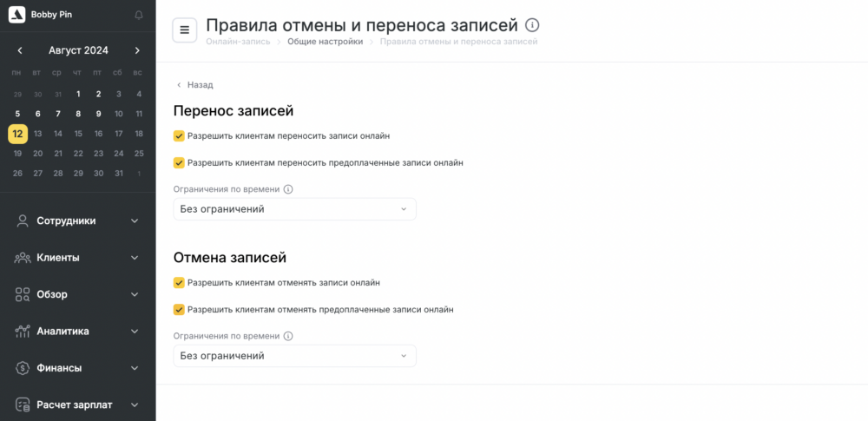
Task: Uncheck Разрешить клиентам отменять записи онлайн
Action: [x=179, y=282]
